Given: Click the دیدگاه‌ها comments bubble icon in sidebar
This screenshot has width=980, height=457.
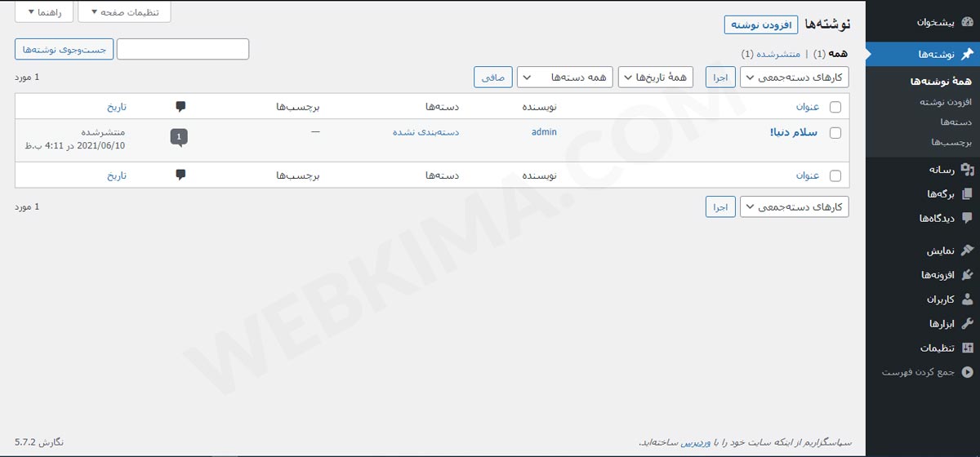Looking at the screenshot, I should 967,218.
